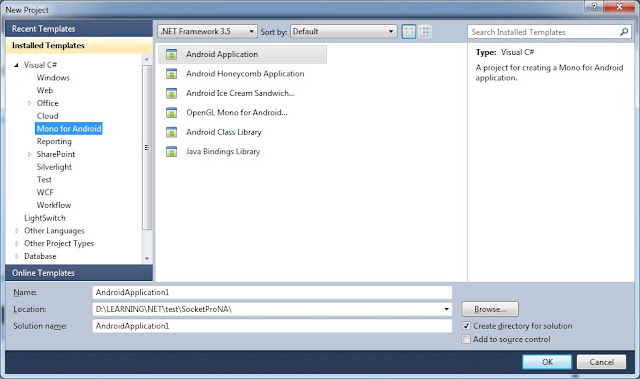Open the Online Templates section
The image size is (640, 379).
79,273
